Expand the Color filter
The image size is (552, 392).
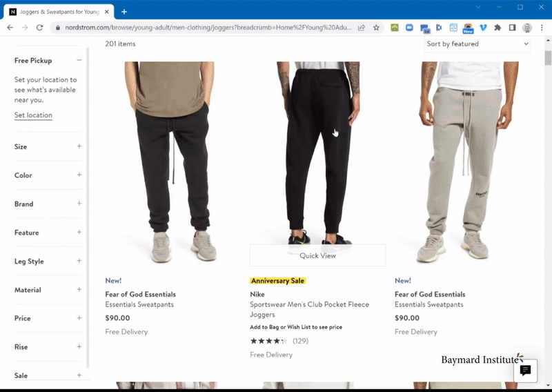pos(79,175)
